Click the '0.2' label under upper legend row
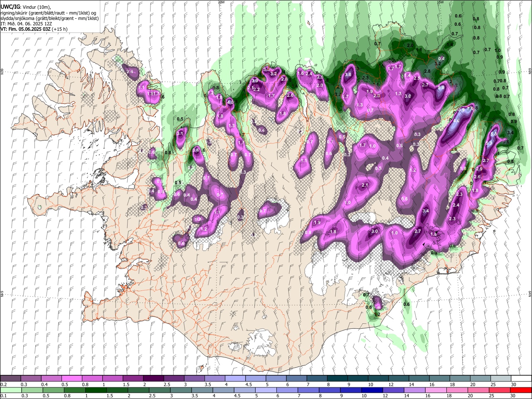532x399 pixels. click(4, 384)
